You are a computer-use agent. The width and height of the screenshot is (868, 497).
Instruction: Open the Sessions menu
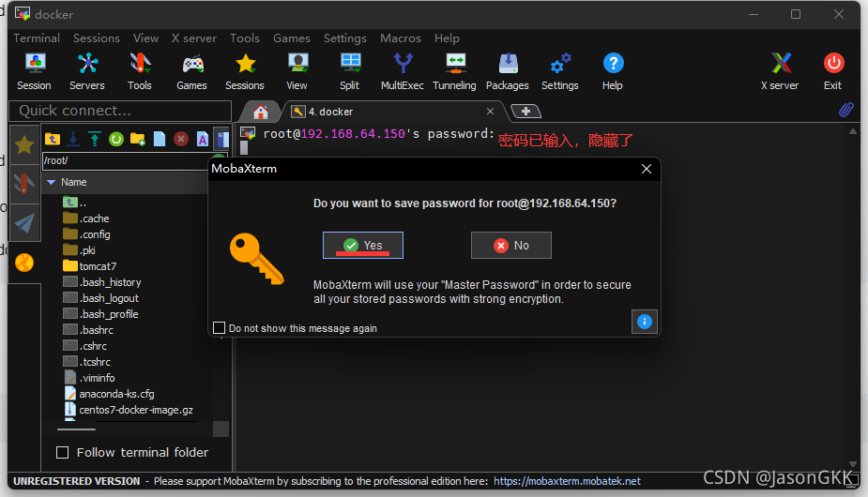point(97,38)
